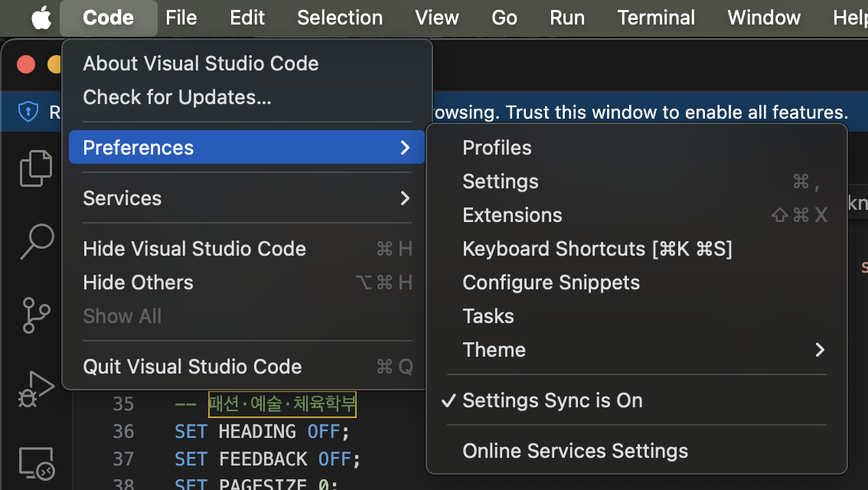Viewport: 868px width, 490px height.
Task: Open the Selection menu
Action: (x=340, y=18)
